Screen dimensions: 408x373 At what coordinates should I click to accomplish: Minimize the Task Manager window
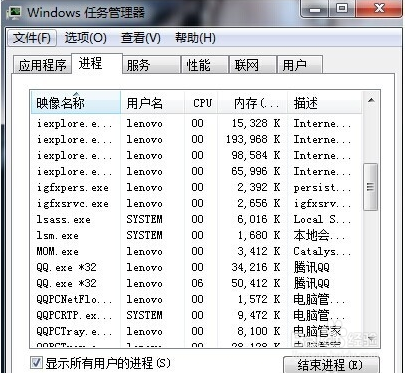click(315, 8)
